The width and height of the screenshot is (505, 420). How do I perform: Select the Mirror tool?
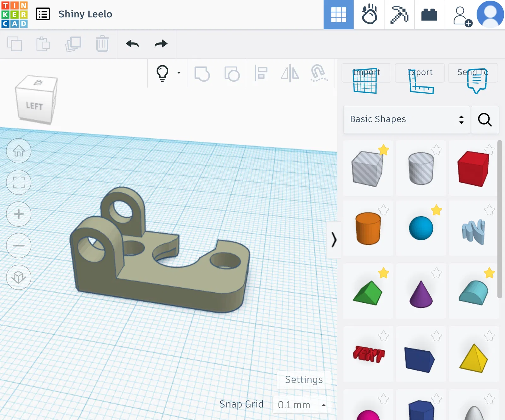click(x=290, y=73)
